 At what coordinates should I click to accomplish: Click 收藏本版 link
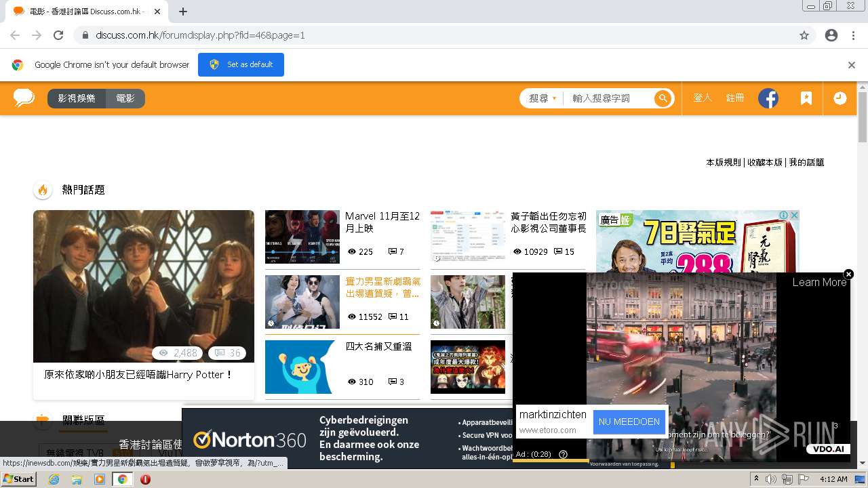[x=765, y=163]
